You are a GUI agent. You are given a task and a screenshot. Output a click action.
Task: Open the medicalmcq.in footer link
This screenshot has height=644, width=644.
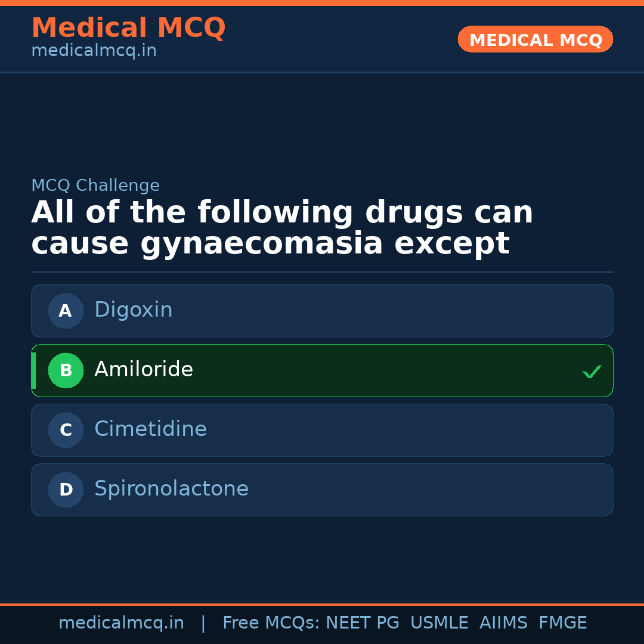pos(122,623)
